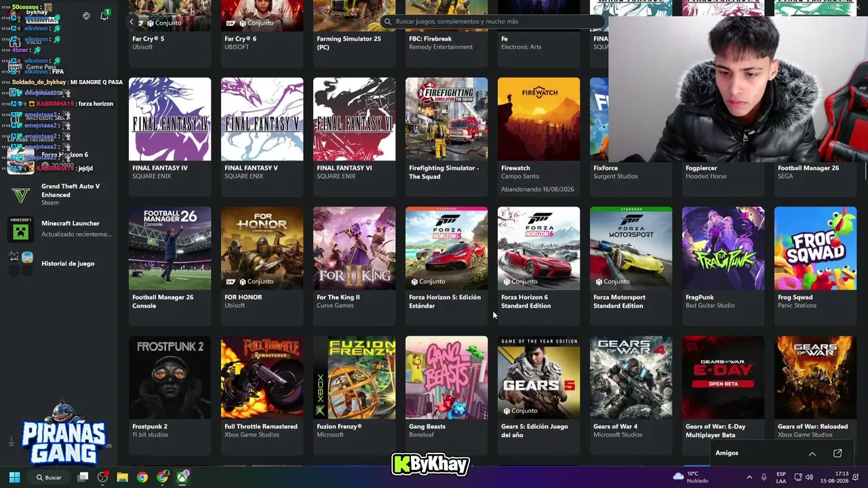The width and height of the screenshot is (868, 488).
Task: Open Firefighting Simulator The Squad cover
Action: click(446, 119)
